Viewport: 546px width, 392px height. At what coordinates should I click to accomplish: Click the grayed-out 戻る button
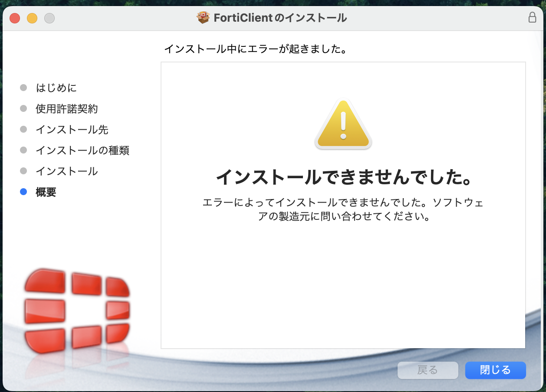[x=428, y=370]
